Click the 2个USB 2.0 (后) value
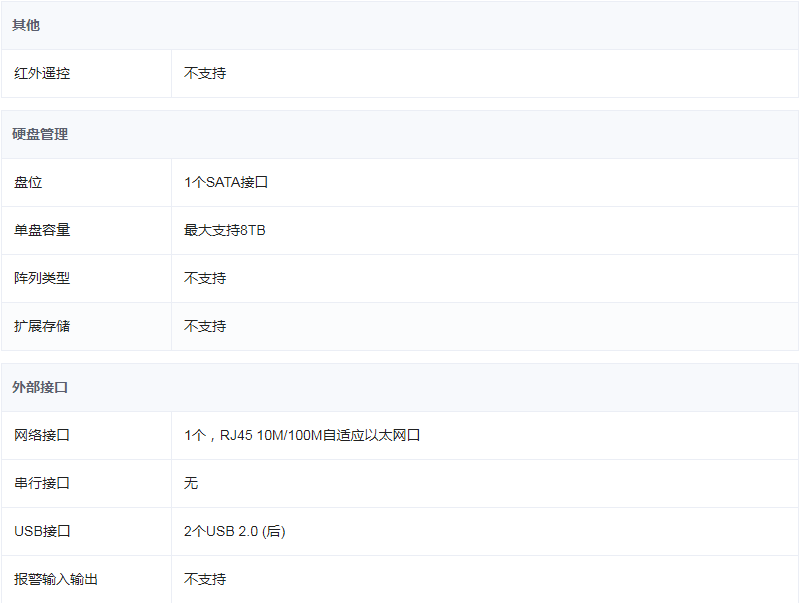 (234, 531)
